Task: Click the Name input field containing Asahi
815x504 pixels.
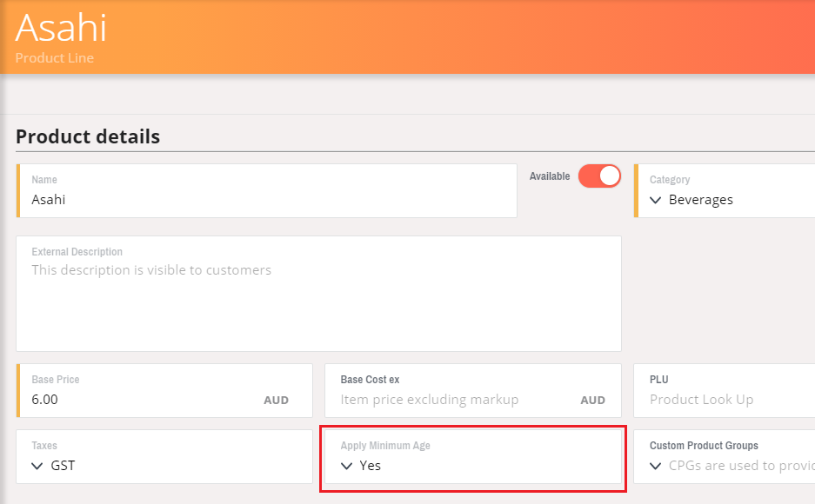Action: click(x=267, y=190)
